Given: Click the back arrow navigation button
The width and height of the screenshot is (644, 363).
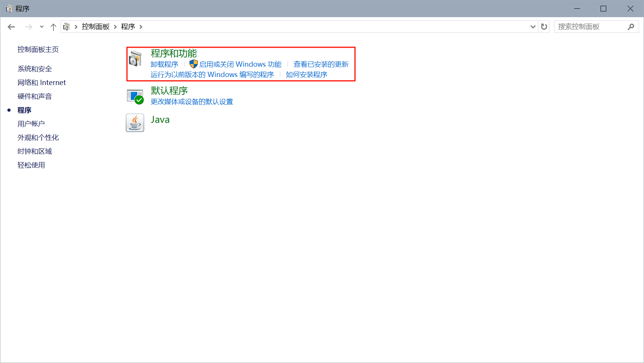Looking at the screenshot, I should (11, 27).
